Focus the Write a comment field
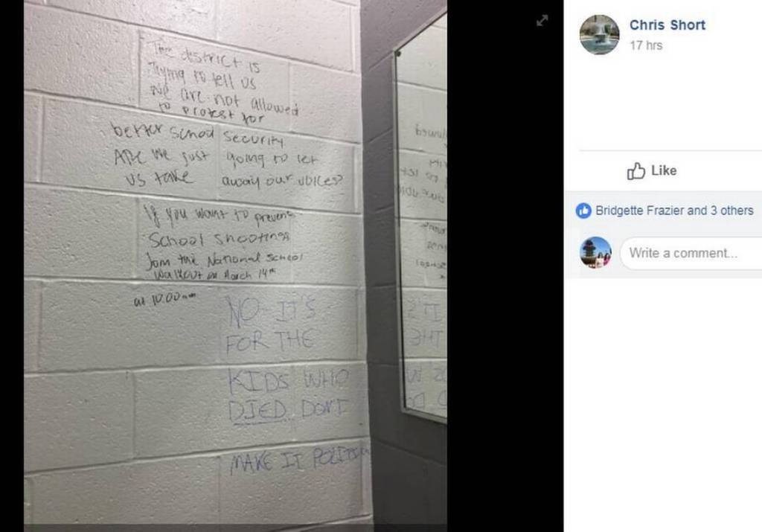The height and width of the screenshot is (532, 762). 691,253
